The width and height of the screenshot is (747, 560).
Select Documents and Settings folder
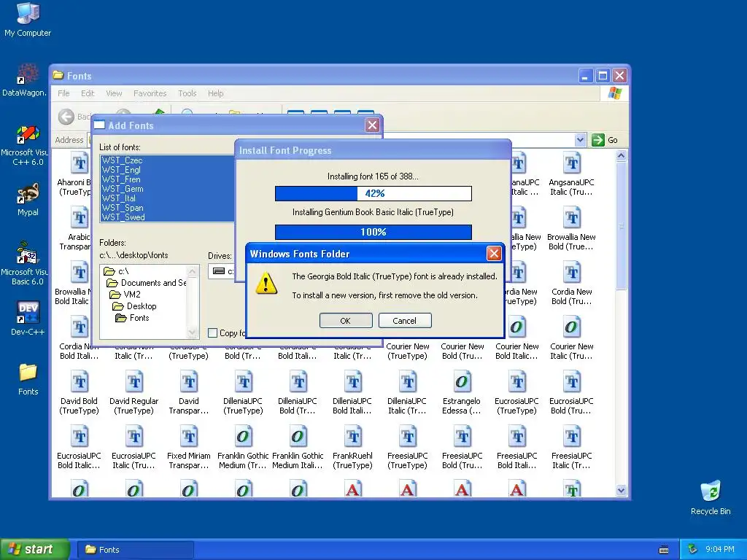[146, 283]
